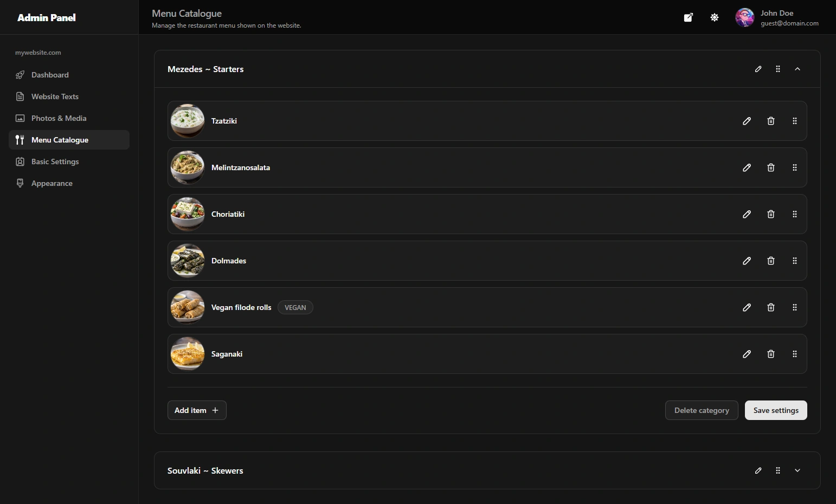Delete the Dolmades item
The width and height of the screenshot is (836, 504).
(770, 261)
